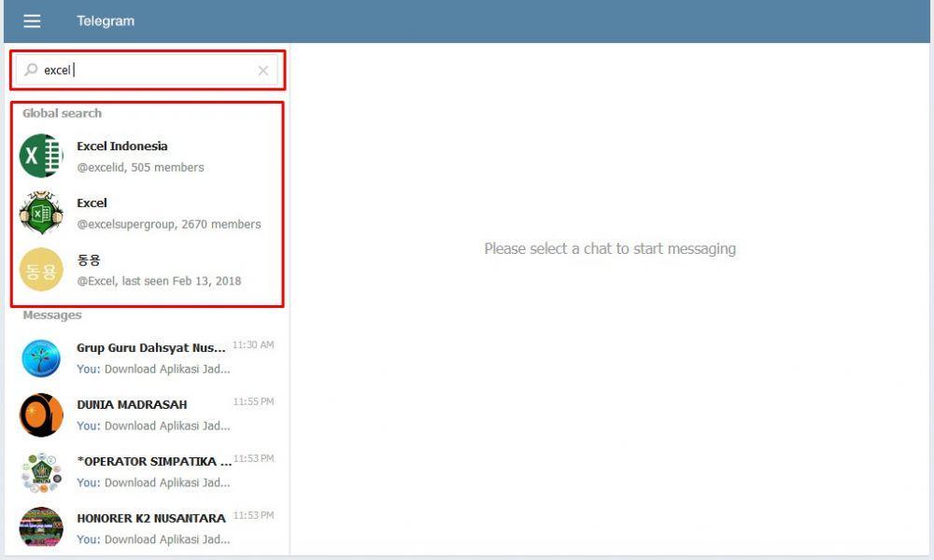Select the 'Excel Indonesia' search result name
Screen dimensions: 934x560
(x=122, y=147)
